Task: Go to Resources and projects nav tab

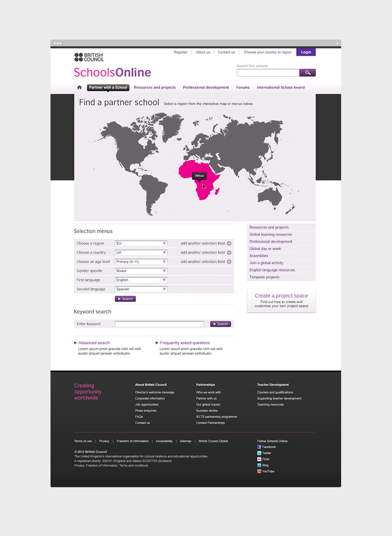Action: [x=155, y=88]
